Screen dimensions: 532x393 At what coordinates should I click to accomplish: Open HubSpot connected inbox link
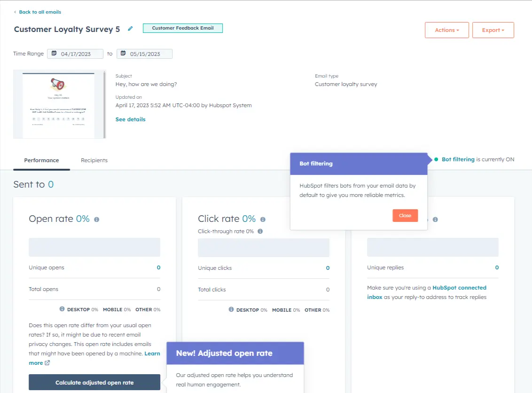(459, 288)
